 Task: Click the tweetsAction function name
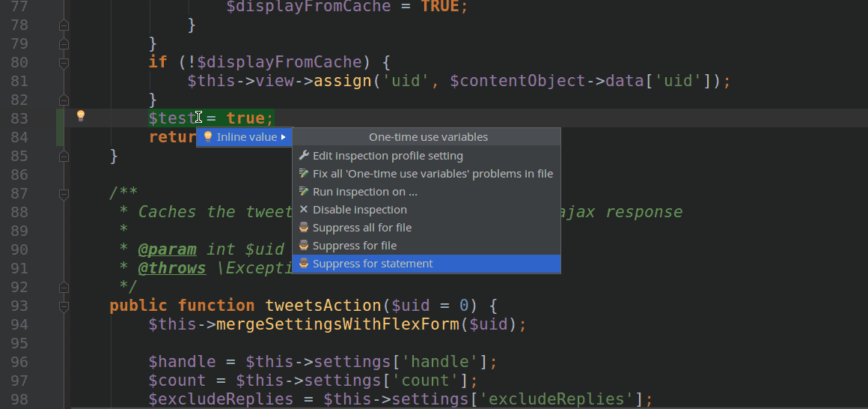pyautogui.click(x=323, y=306)
